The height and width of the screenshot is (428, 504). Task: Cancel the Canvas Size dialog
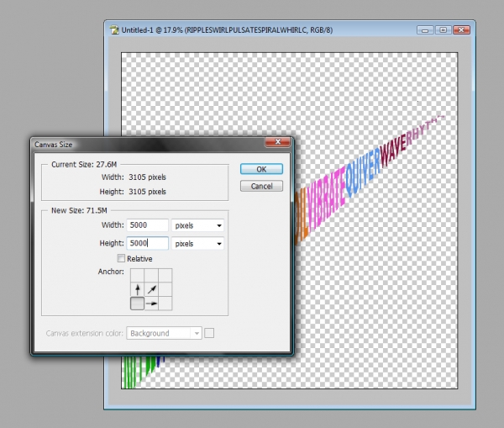pyautogui.click(x=261, y=186)
